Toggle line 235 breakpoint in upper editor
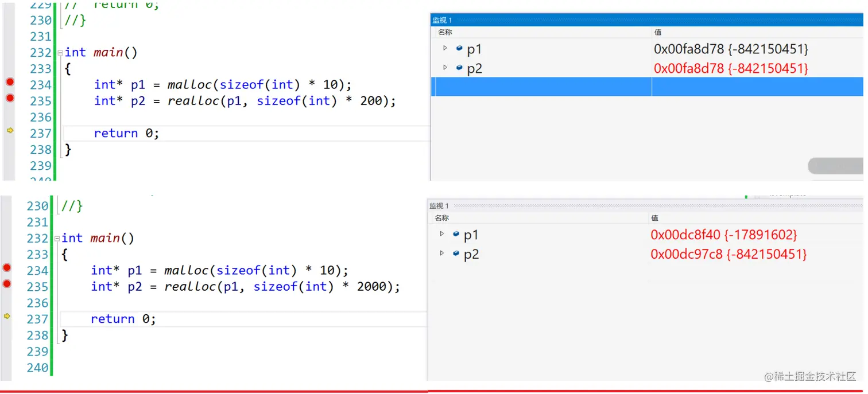 [x=10, y=98]
